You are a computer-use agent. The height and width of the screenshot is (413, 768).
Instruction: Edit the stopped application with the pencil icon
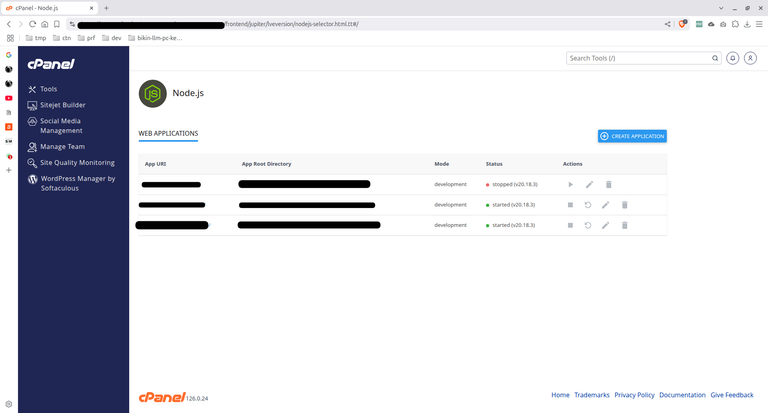pos(589,185)
